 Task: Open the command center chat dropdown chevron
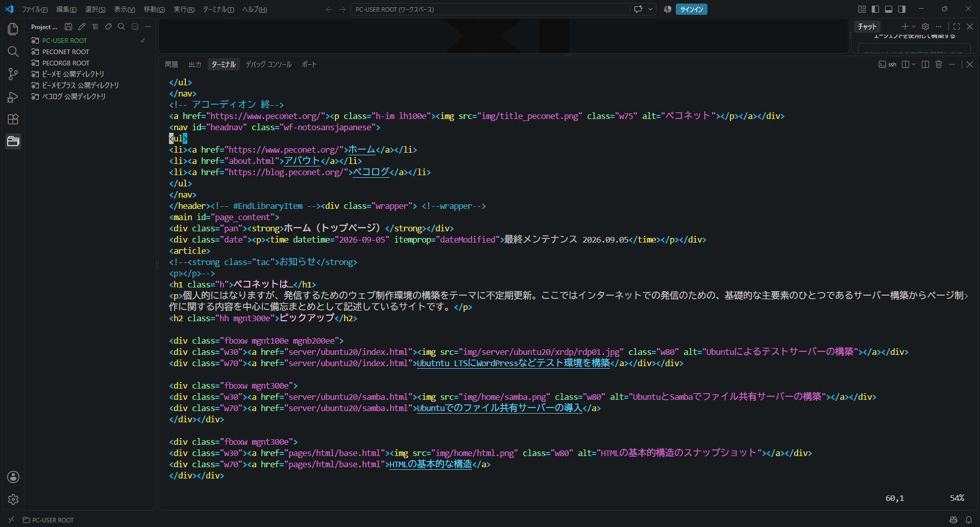651,9
